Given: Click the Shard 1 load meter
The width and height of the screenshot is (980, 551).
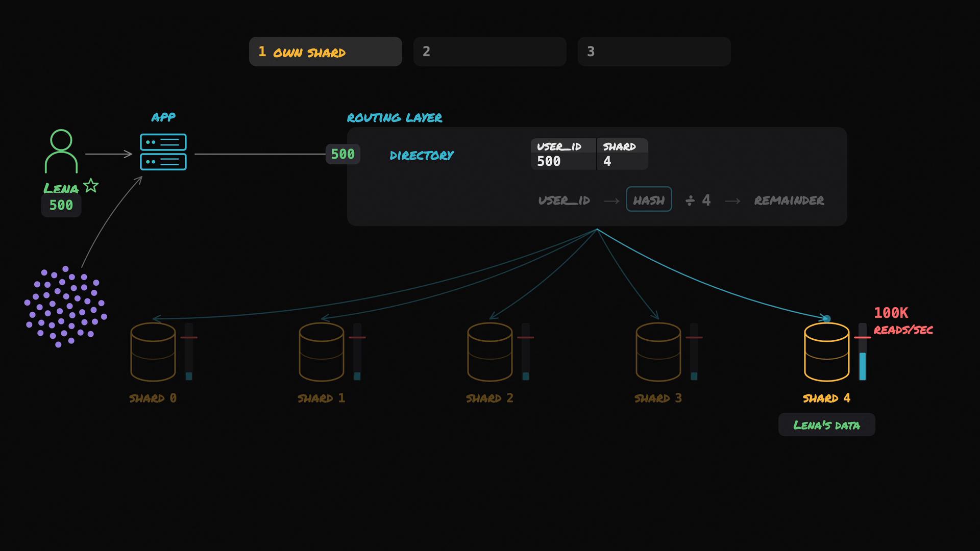Looking at the screenshot, I should coord(357,352).
